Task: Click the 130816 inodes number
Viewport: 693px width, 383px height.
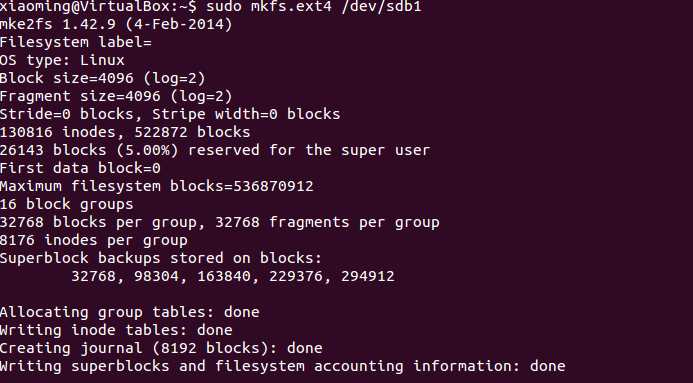Action: pos(26,133)
